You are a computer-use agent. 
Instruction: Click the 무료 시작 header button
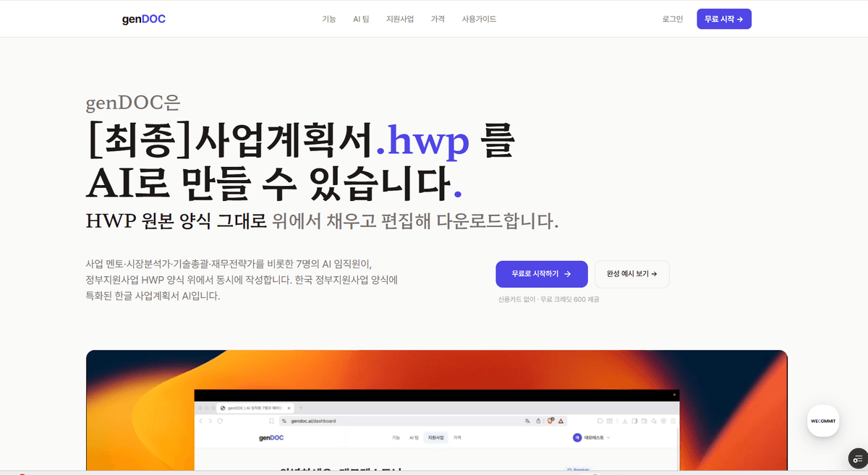coord(724,20)
